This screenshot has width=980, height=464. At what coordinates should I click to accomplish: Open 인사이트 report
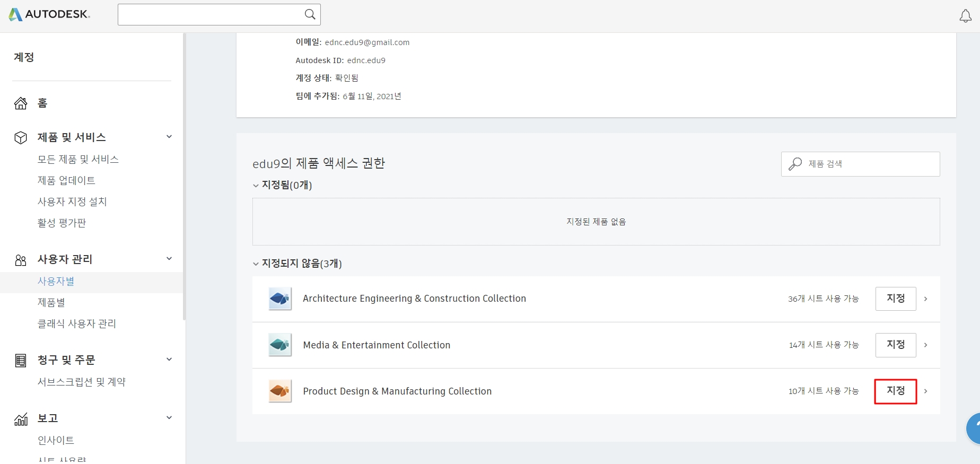(x=56, y=440)
